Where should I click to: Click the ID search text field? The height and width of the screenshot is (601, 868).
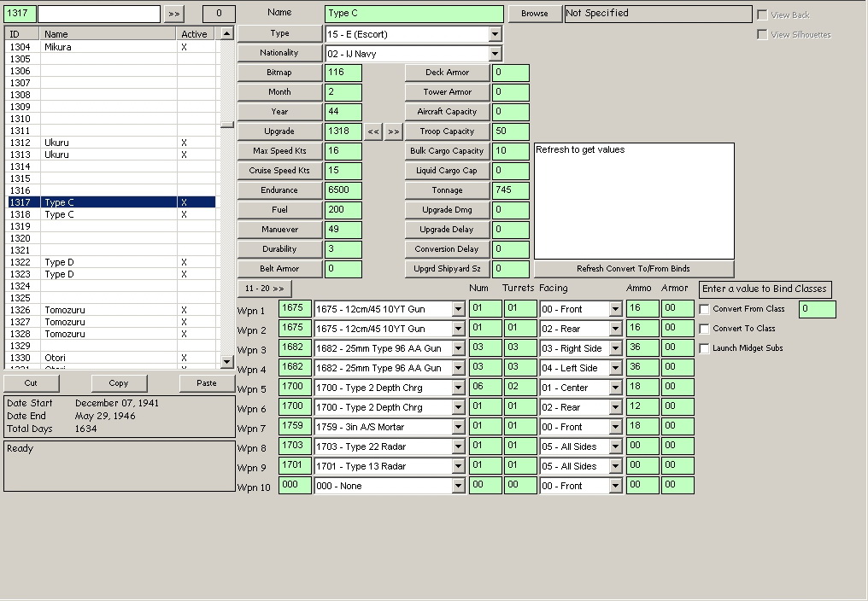tap(99, 14)
